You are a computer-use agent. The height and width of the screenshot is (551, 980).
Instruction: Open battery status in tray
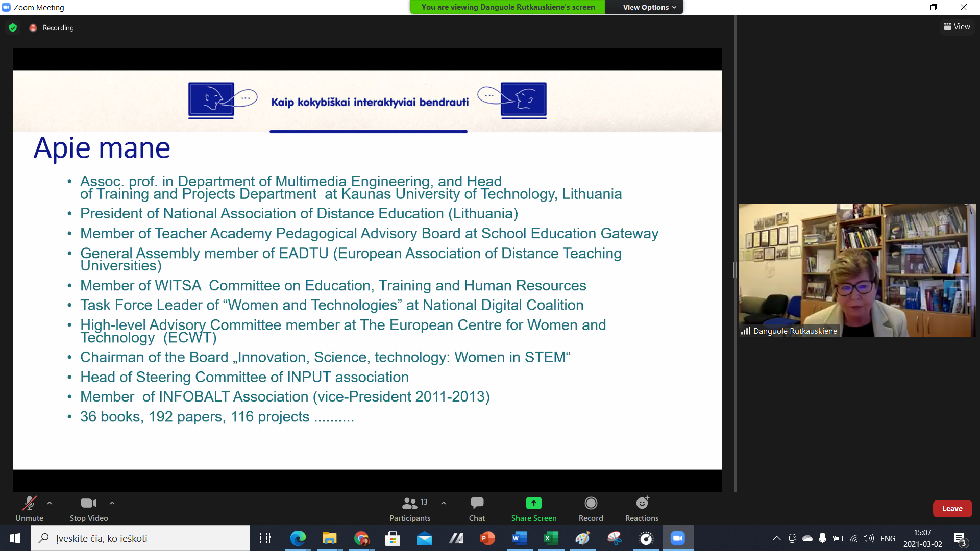[838, 538]
